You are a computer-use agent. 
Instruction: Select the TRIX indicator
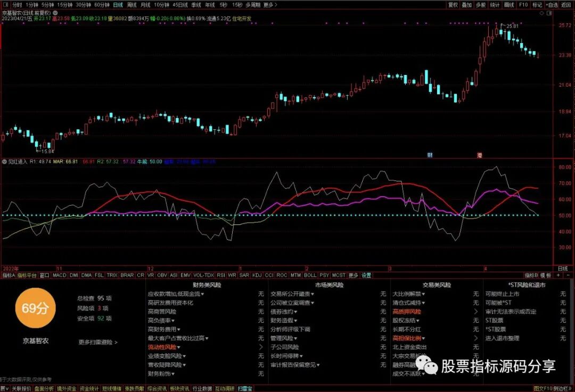[x=112, y=275]
